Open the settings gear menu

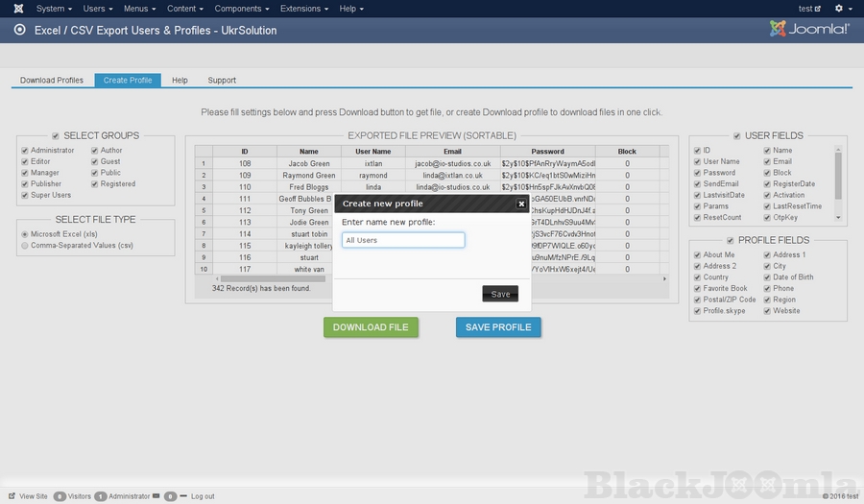click(841, 9)
